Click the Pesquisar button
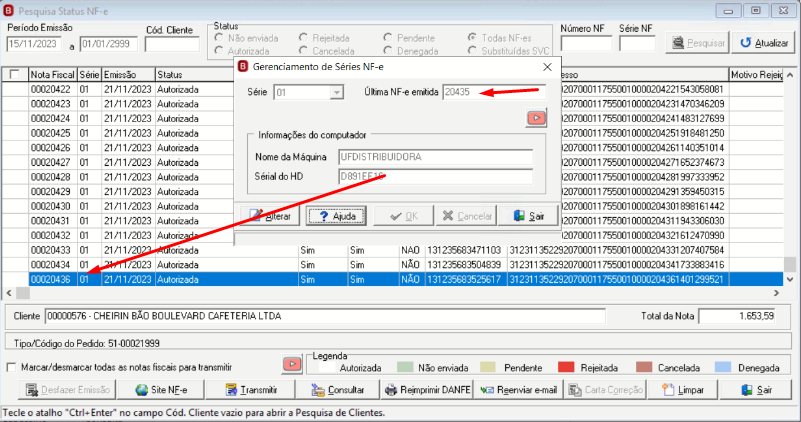Viewport: 801px width, 422px height. coord(697,43)
